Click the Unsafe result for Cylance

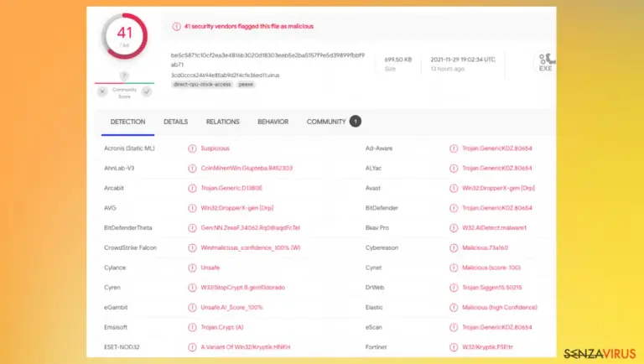[x=210, y=268]
